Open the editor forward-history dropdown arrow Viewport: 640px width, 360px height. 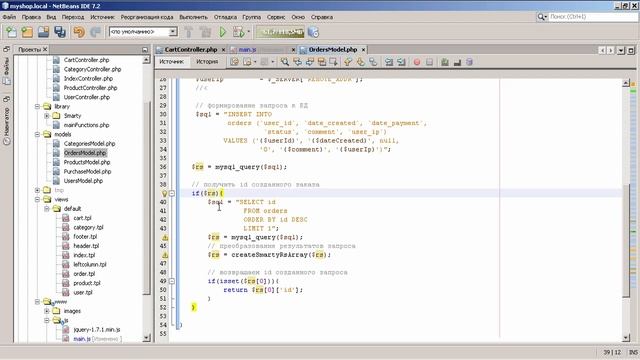273,62
